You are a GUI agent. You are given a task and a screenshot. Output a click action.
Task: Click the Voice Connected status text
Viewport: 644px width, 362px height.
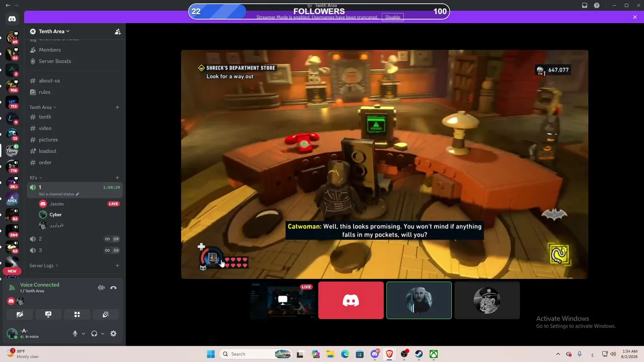pos(40,285)
